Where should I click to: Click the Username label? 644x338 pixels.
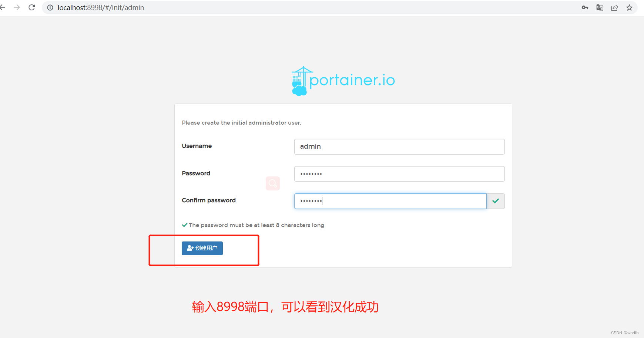[197, 146]
